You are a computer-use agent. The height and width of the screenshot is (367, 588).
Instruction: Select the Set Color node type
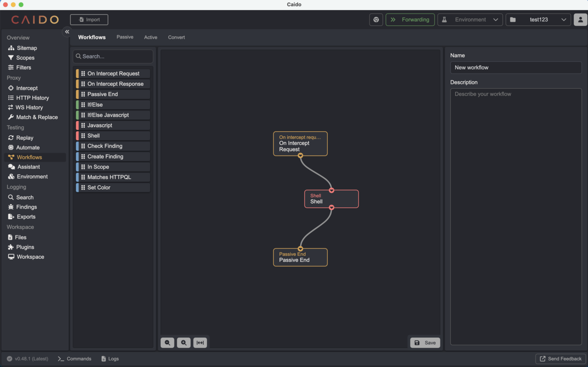(x=113, y=188)
